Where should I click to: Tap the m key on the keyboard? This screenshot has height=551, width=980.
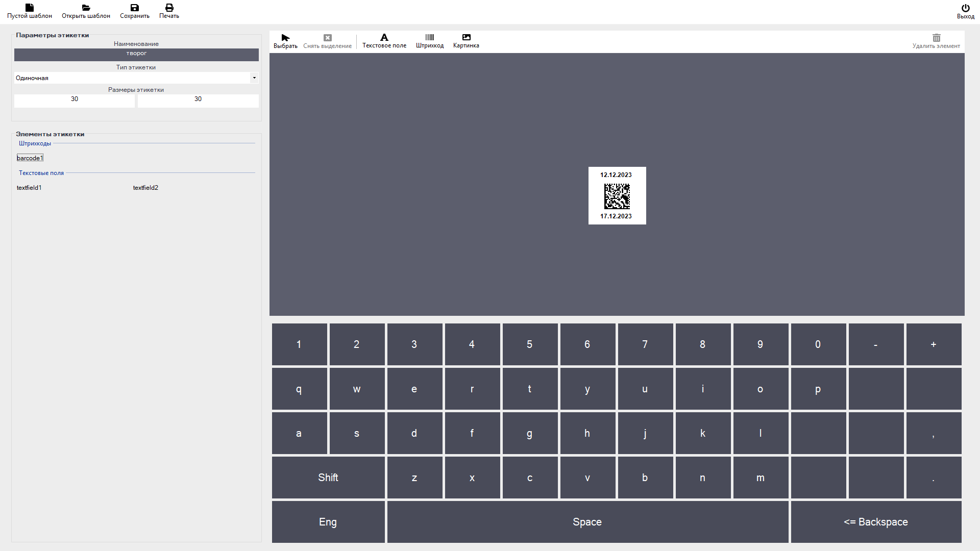pos(761,478)
